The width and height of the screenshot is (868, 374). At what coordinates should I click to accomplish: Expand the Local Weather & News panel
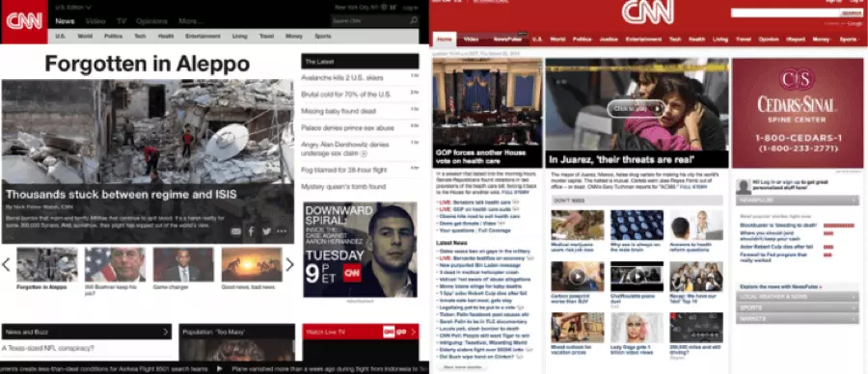[x=798, y=297]
